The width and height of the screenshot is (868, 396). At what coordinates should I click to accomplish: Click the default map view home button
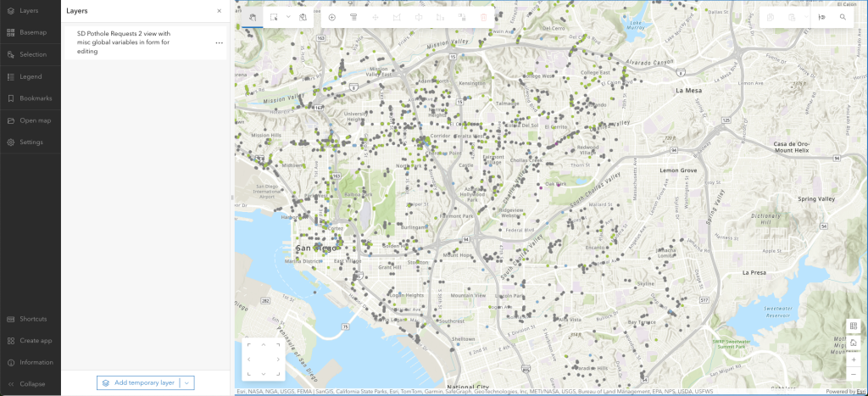coord(853,342)
